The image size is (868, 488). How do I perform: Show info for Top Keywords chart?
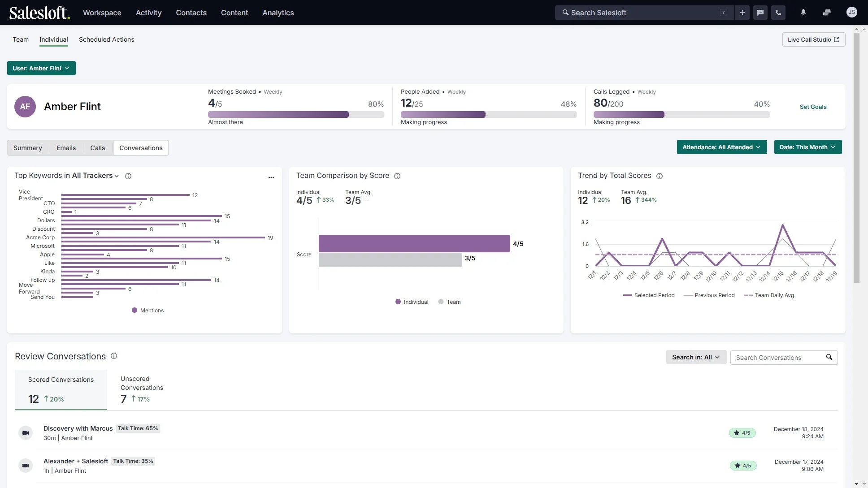point(128,176)
